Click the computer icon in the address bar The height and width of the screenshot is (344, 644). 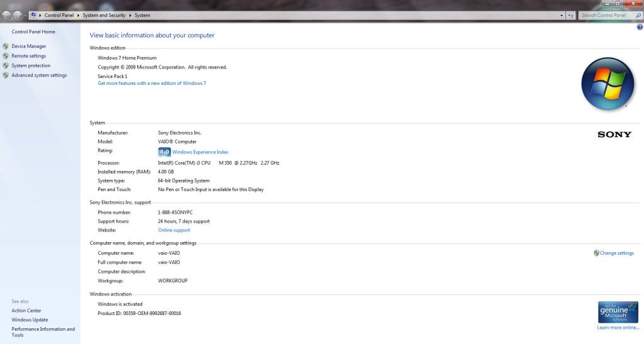[x=33, y=15]
